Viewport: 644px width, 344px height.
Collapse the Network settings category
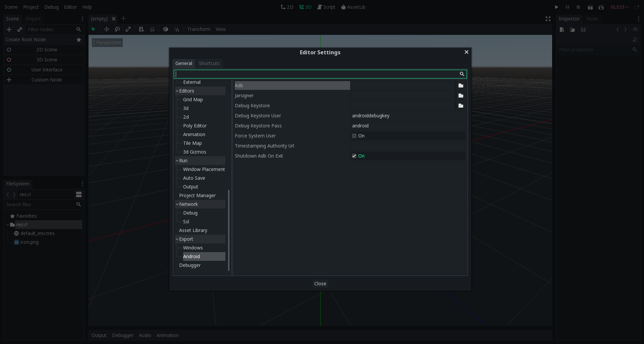click(177, 204)
